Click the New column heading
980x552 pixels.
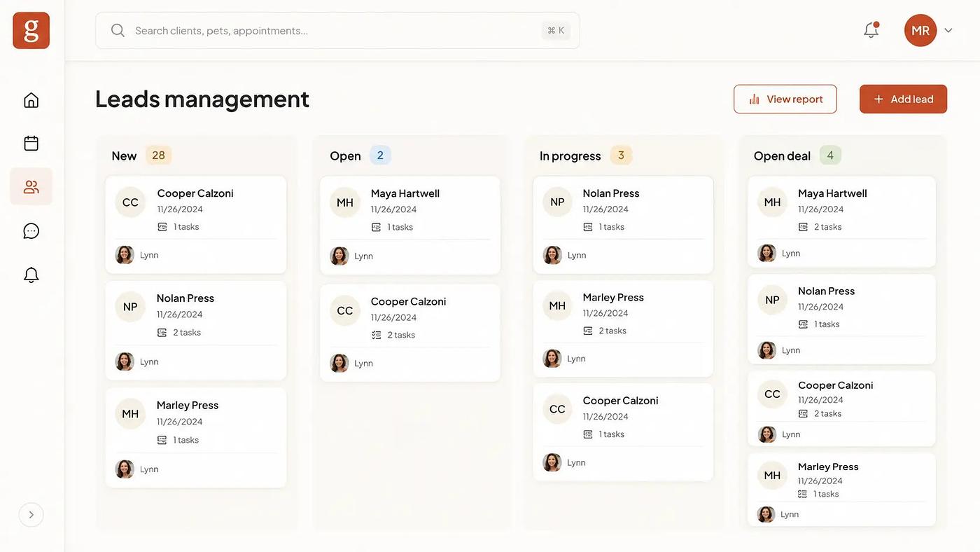coord(124,156)
